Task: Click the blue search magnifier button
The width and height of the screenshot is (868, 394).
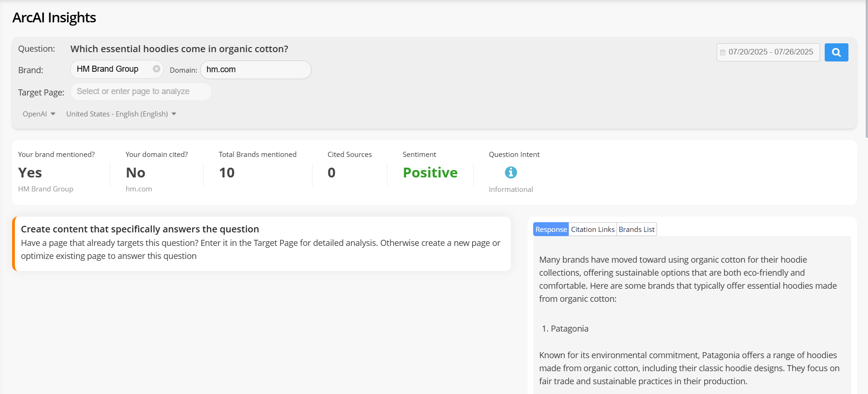Action: (836, 52)
